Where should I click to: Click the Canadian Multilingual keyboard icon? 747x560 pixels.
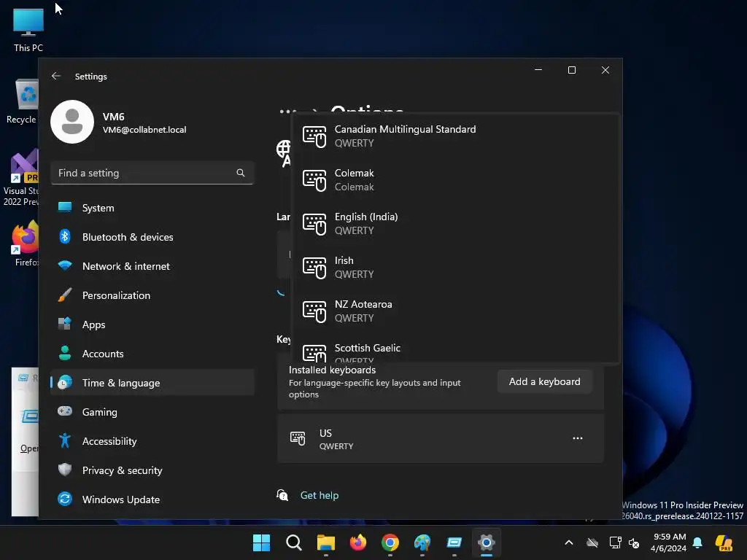pos(314,136)
